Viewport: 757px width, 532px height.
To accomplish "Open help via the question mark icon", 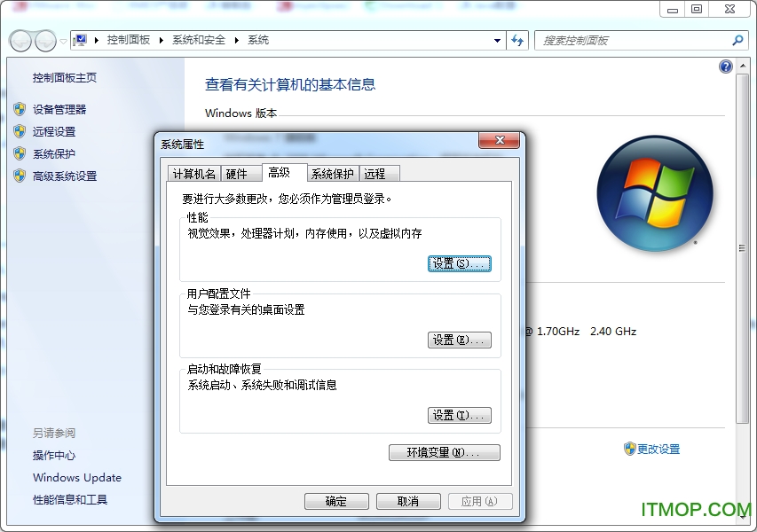I will pyautogui.click(x=725, y=66).
